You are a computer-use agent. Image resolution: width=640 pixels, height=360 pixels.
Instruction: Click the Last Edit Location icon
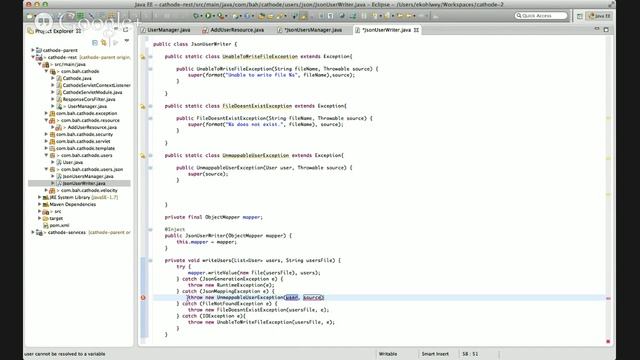(400, 16)
